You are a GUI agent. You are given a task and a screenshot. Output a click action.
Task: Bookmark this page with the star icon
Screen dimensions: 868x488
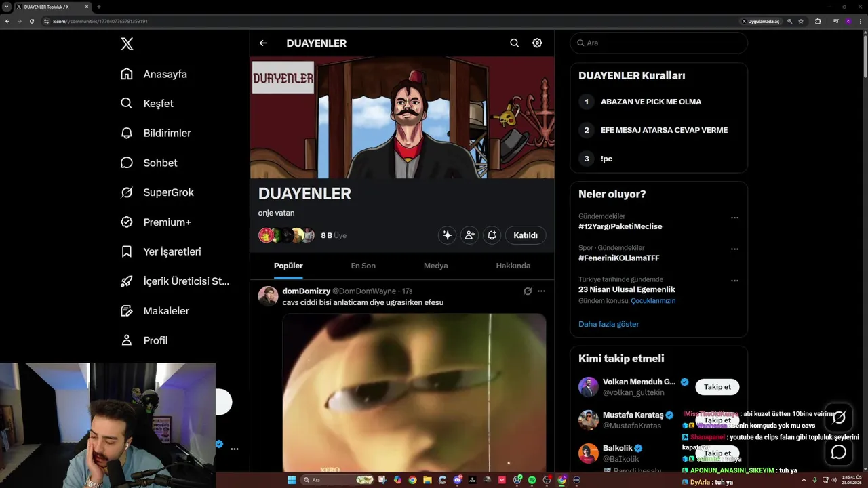pos(801,21)
